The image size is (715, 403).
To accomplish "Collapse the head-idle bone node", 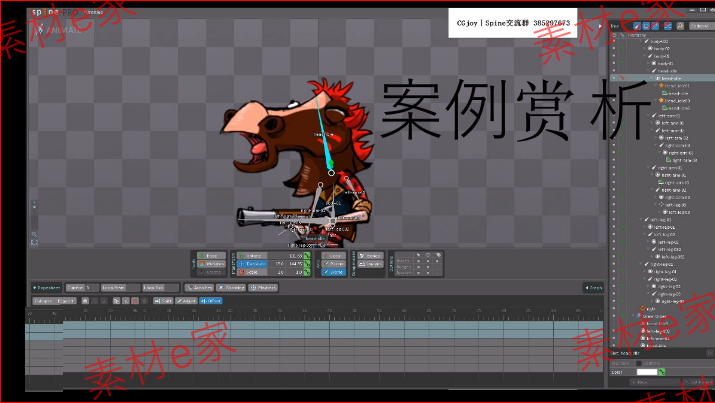I will point(648,71).
